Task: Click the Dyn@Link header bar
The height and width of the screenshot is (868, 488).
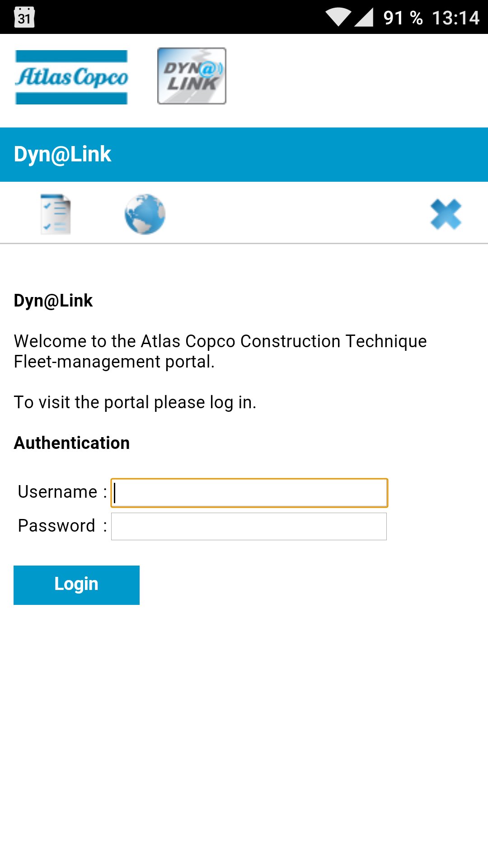Action: click(x=244, y=154)
